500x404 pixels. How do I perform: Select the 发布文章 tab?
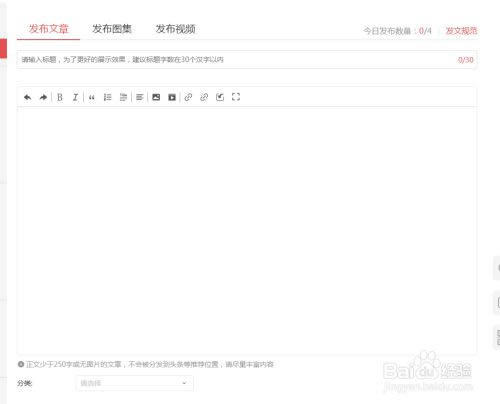click(x=48, y=29)
